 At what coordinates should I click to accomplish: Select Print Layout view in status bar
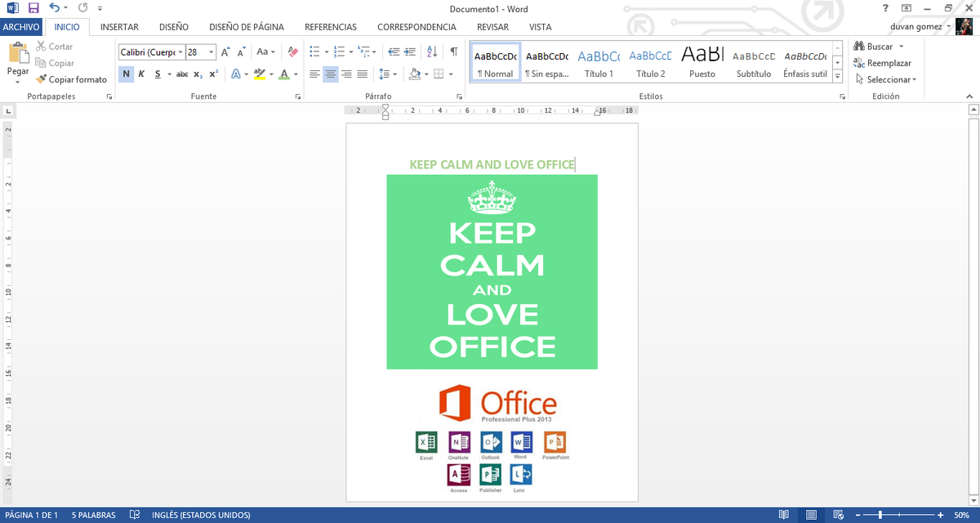[x=811, y=515]
